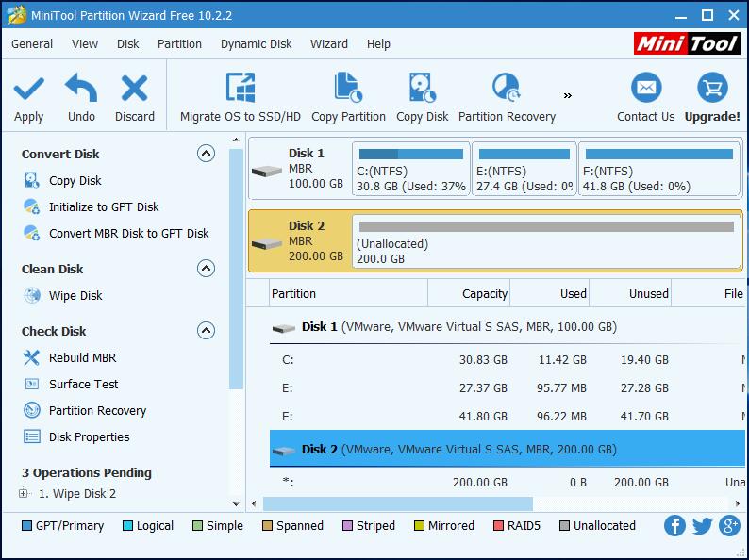The width and height of the screenshot is (749, 560).
Task: Select the C:(NTFS) partition block
Action: (410, 169)
